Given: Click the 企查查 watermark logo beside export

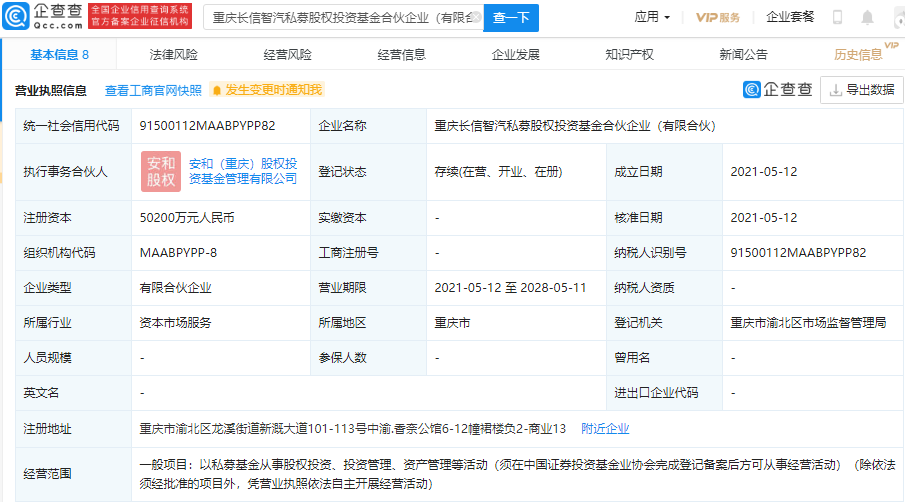Looking at the screenshot, I should 778,90.
